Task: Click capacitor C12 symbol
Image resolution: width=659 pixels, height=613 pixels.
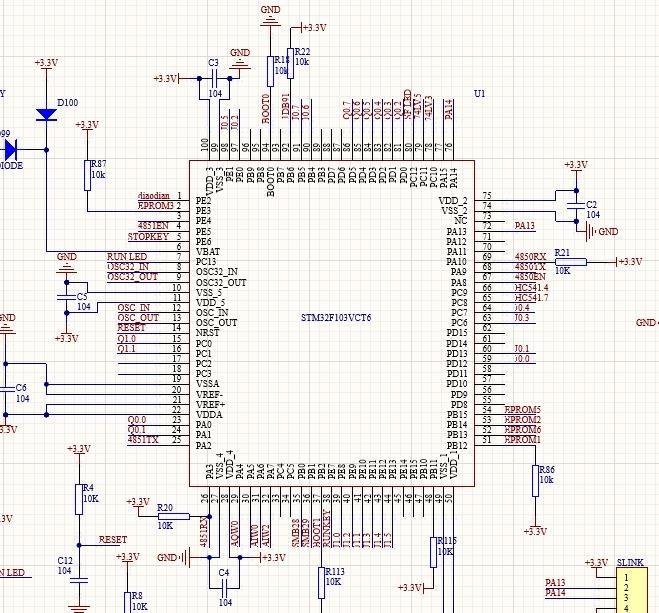Action: click(x=79, y=581)
